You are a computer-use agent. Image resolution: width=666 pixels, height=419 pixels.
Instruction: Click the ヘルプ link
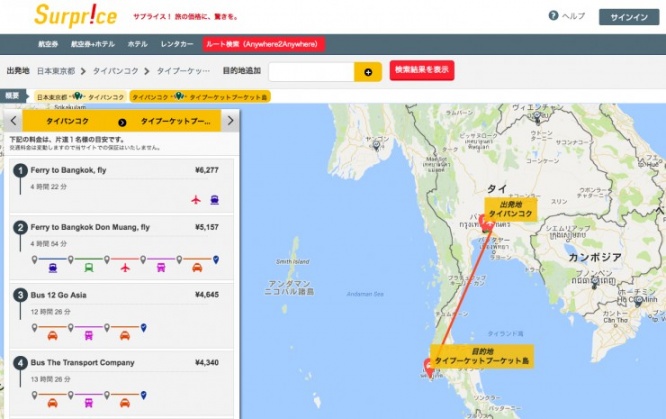pyautogui.click(x=573, y=16)
